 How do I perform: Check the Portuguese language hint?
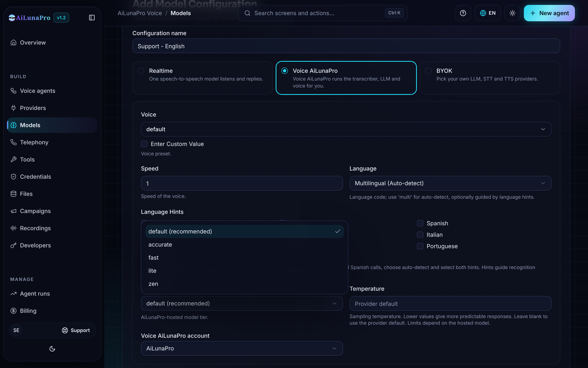tap(420, 246)
